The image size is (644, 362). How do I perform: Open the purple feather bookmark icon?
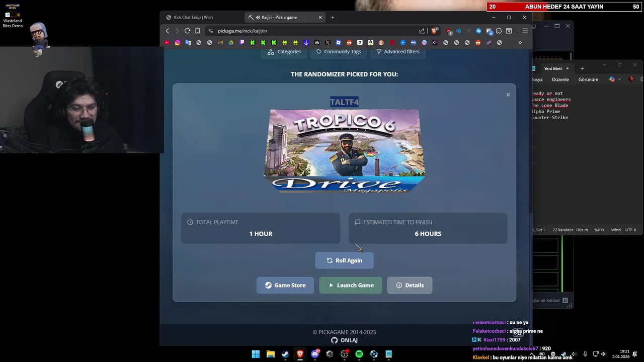(489, 43)
